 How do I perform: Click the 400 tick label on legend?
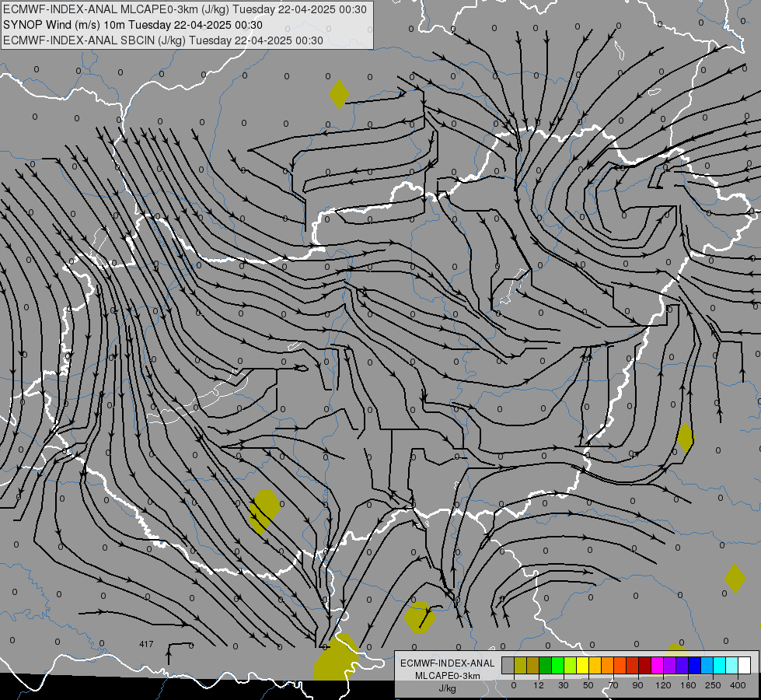click(x=738, y=685)
